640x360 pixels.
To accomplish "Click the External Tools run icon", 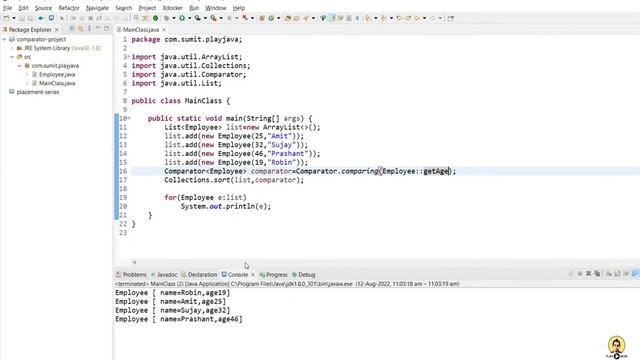I will [213, 18].
